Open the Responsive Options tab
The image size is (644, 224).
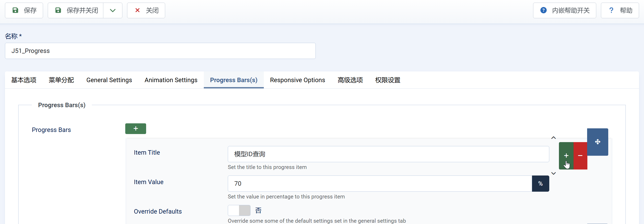point(297,80)
